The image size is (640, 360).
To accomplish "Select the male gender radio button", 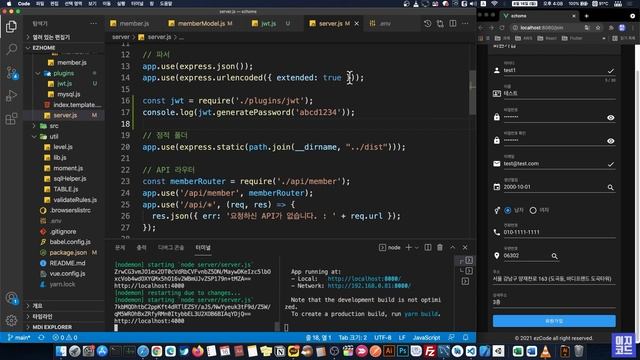I will tap(508, 210).
